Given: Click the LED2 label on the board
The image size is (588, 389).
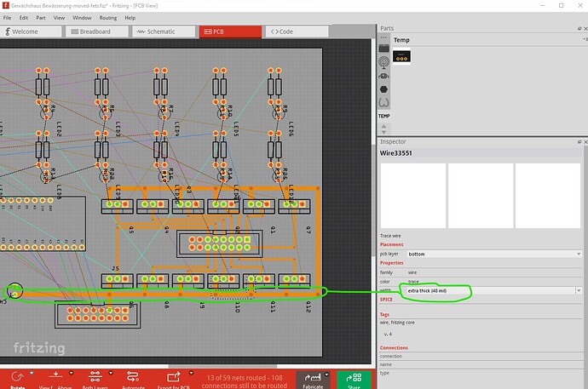Looking at the screenshot, I should 59,129.
